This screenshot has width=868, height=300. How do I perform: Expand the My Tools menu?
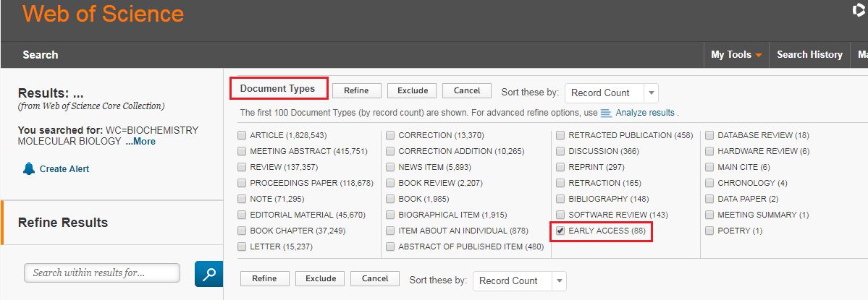pyautogui.click(x=736, y=55)
